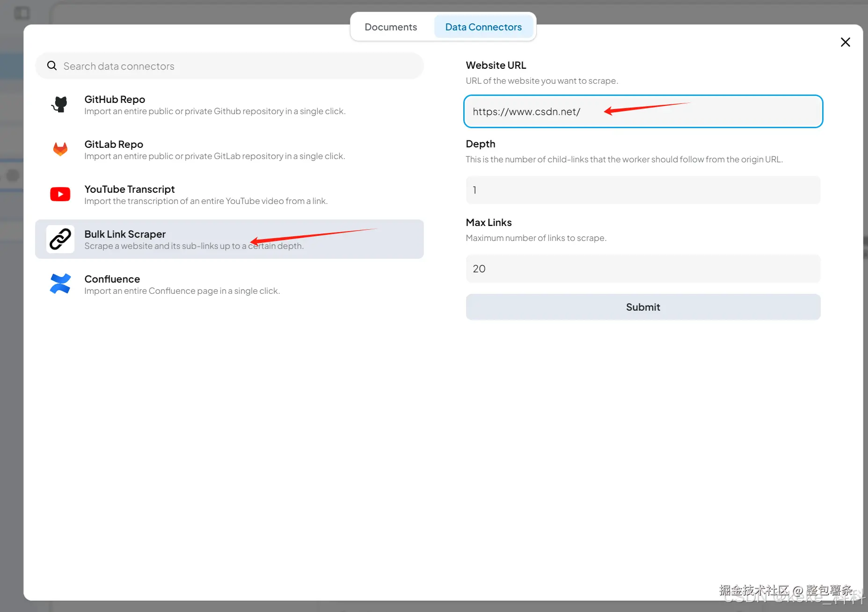The image size is (868, 612).
Task: Click the Website URL input field
Action: [643, 111]
